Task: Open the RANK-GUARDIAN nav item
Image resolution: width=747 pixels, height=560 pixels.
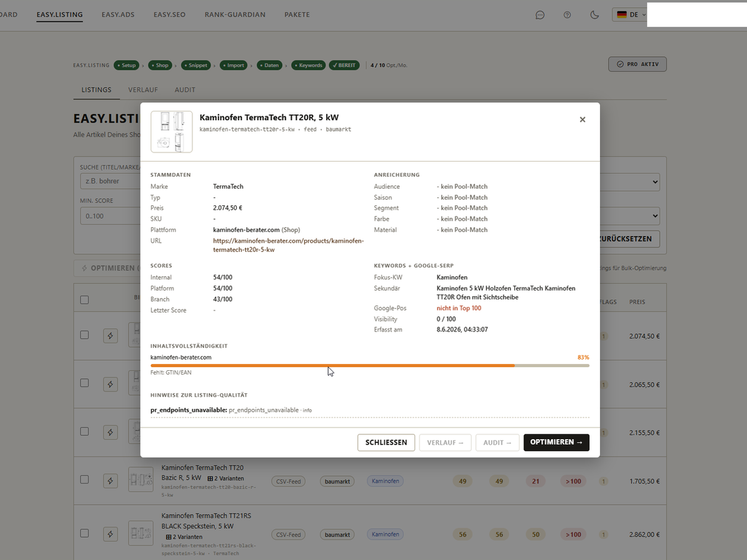Action: [235, 14]
